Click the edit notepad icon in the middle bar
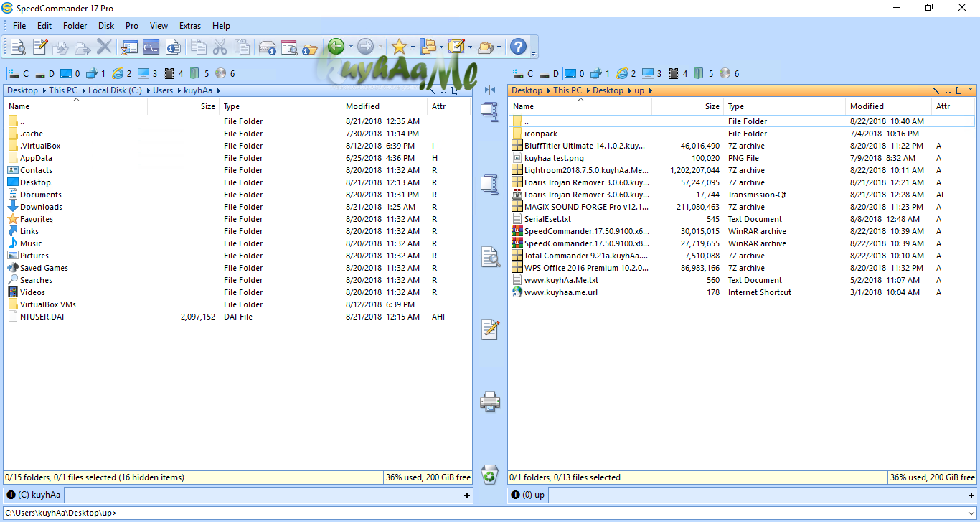The height and width of the screenshot is (522, 980). click(x=490, y=329)
